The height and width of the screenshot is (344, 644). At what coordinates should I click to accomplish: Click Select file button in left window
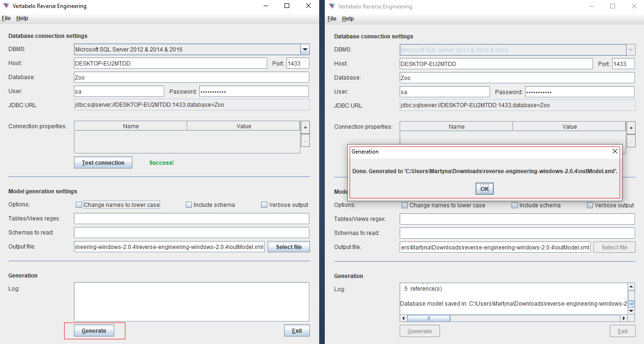288,247
